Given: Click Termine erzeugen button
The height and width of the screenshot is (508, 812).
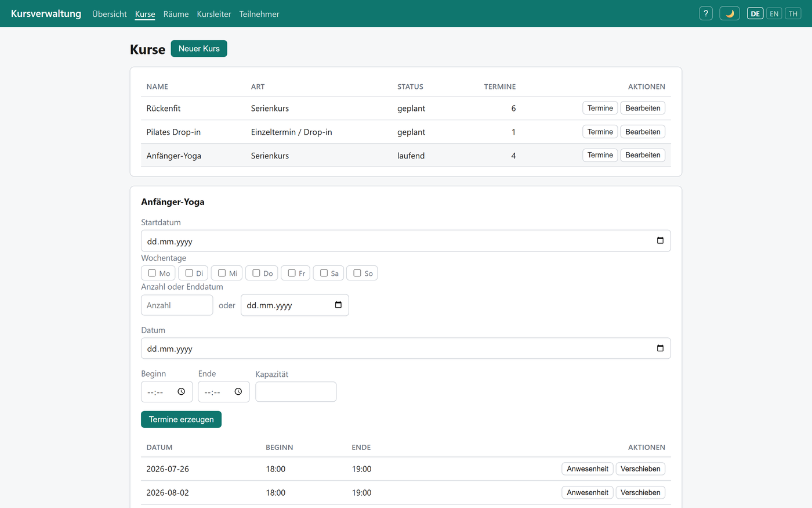Looking at the screenshot, I should coord(181,419).
